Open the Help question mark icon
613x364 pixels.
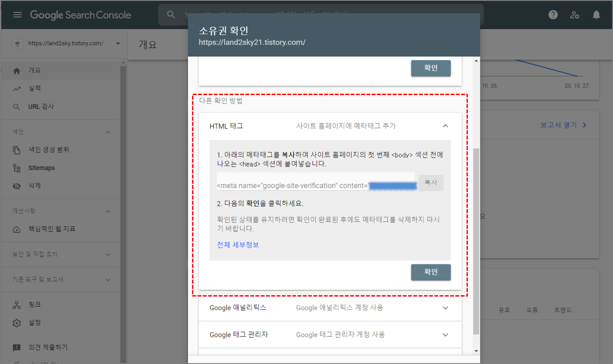tap(553, 15)
